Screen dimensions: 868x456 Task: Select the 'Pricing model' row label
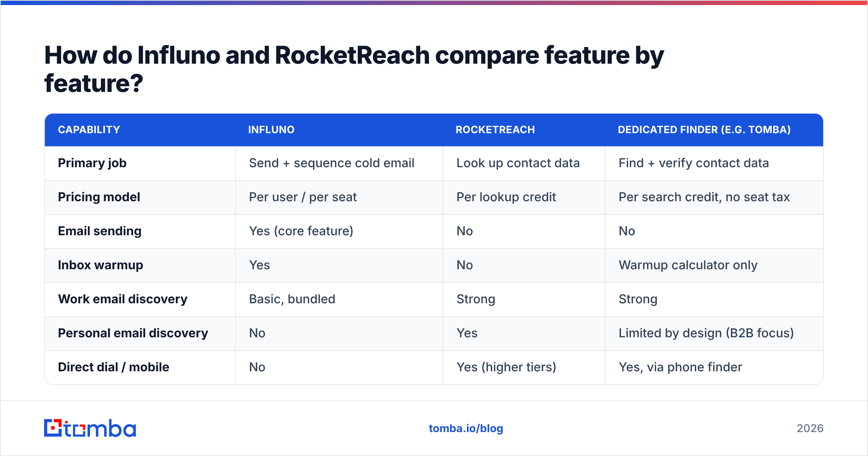[x=99, y=197]
